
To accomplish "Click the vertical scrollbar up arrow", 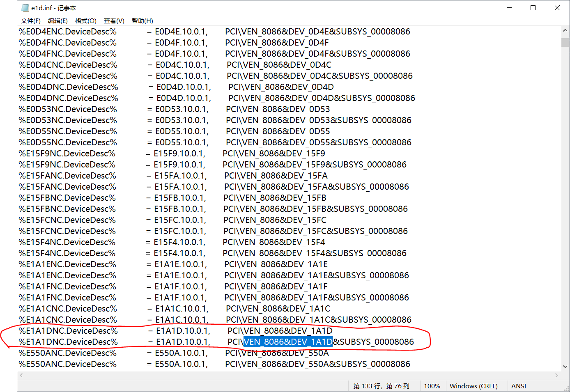I will pos(565,30).
